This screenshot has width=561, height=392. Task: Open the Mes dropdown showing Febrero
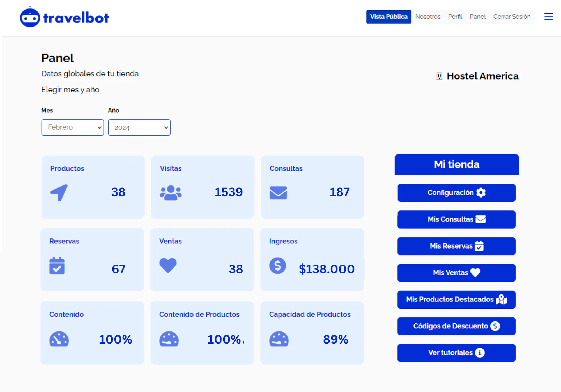[x=72, y=127]
